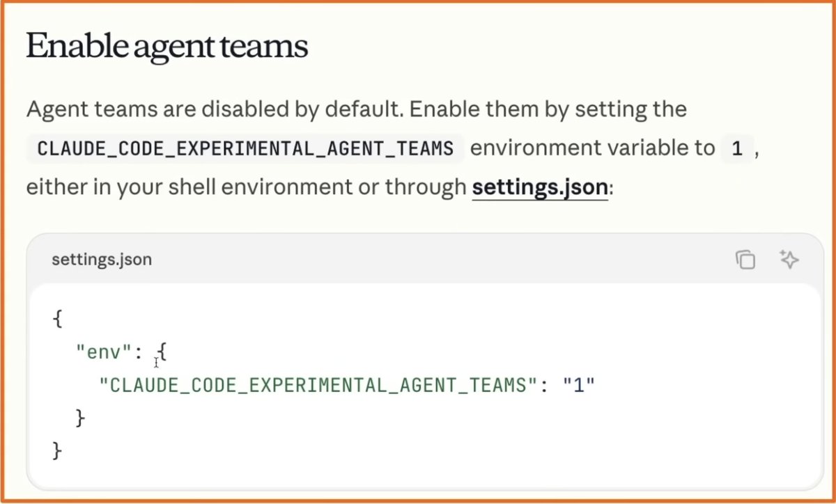
Task: Click the "CLAUDE_CODE_EXPERIMENTAL_AGENT_TEAMS" key in the JSON
Action: tap(319, 385)
